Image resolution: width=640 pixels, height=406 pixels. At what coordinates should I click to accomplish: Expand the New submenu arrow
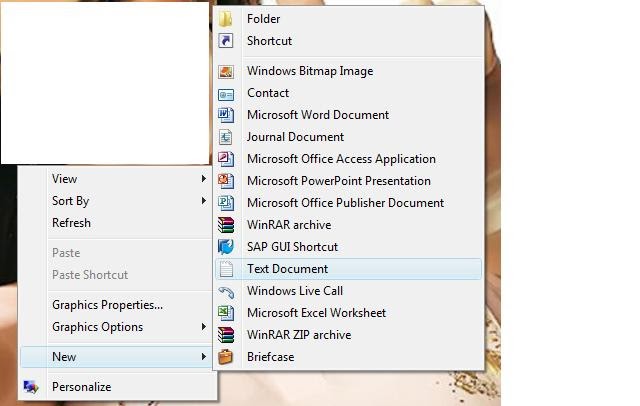[x=203, y=357]
